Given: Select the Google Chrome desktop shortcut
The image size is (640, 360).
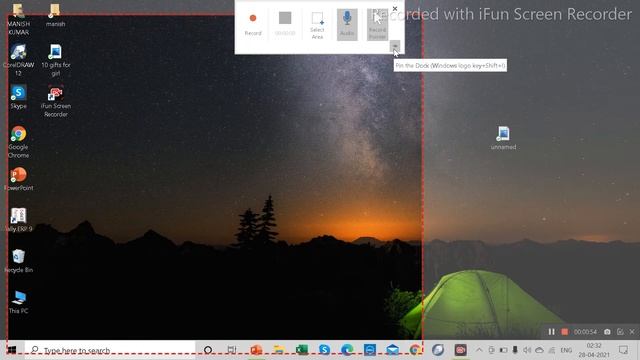Looking at the screenshot, I should 18,142.
